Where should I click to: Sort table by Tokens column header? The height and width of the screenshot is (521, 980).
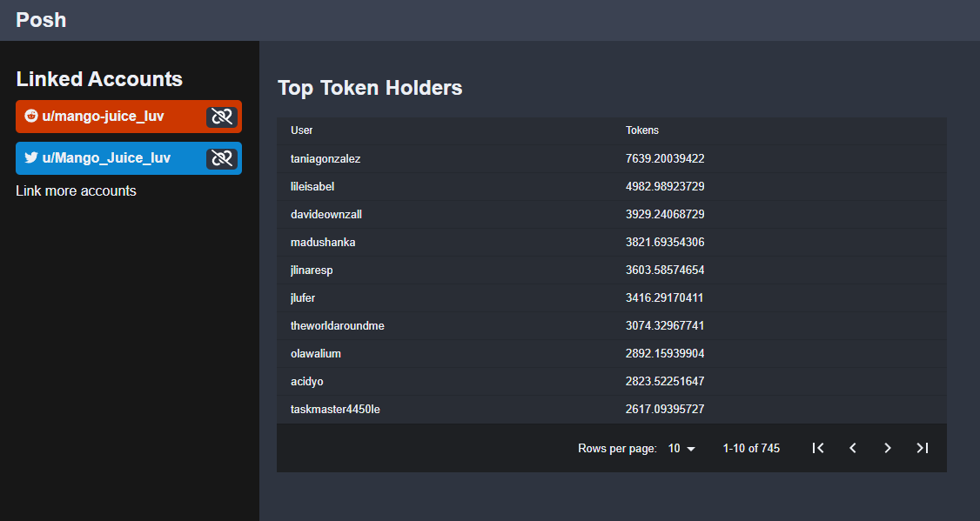642,130
